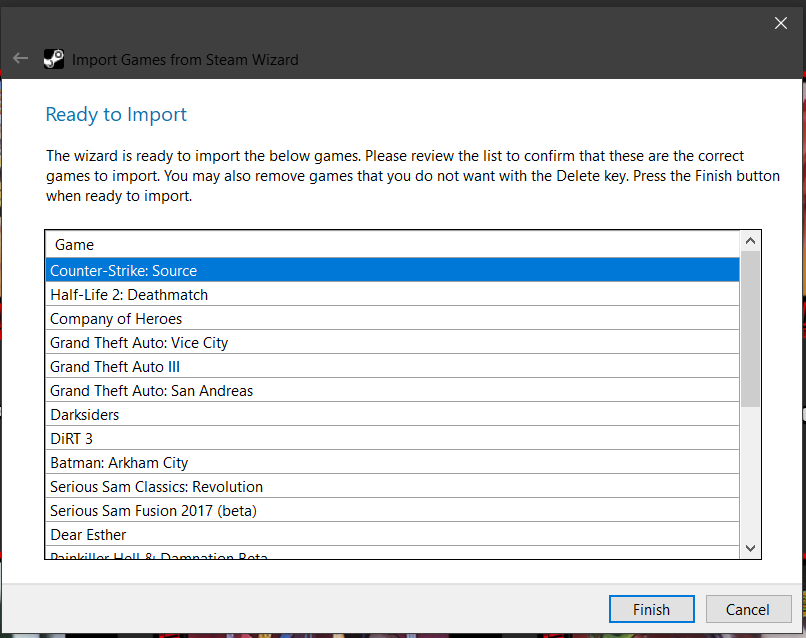The height and width of the screenshot is (638, 806).
Task: Click the list scrollbar down arrow
Action: pyautogui.click(x=750, y=549)
